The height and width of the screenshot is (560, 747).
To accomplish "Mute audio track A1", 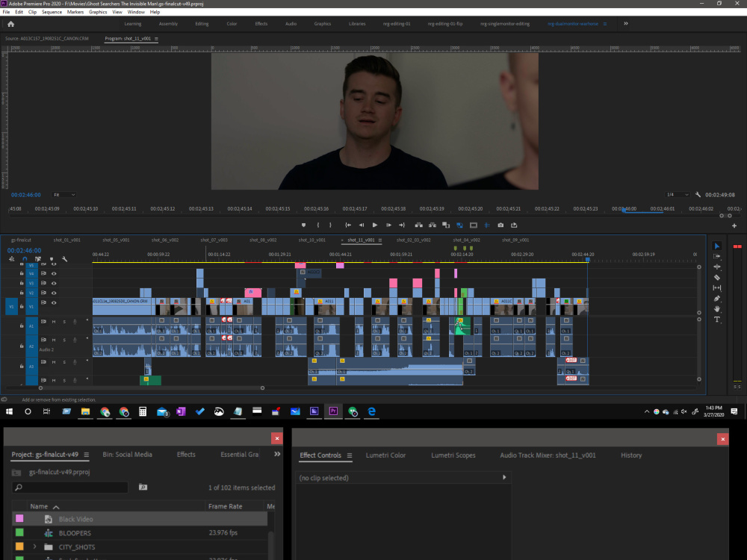I will tap(54, 322).
